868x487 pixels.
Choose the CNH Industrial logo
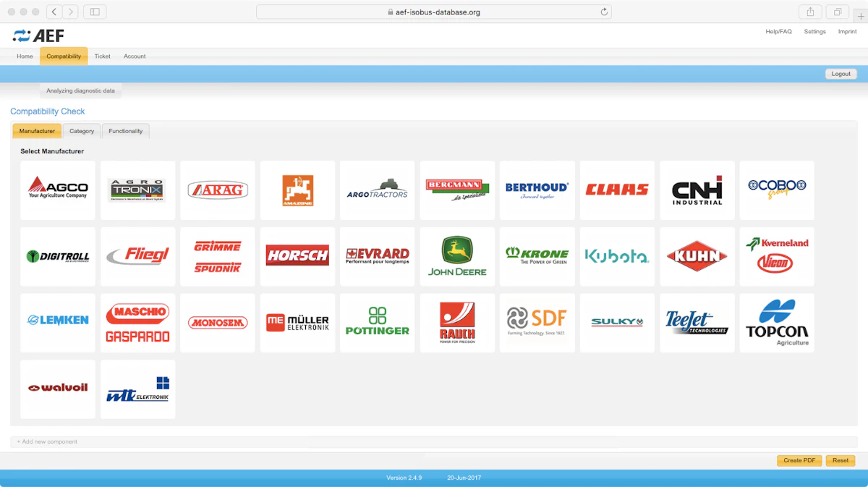coord(697,190)
